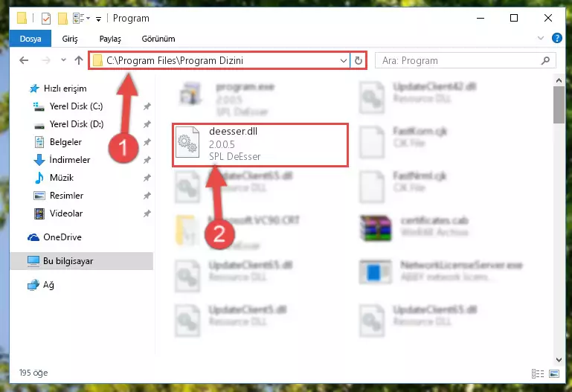Select the certificates.cab archive icon
Image resolution: width=572 pixels, height=392 pixels.
click(x=376, y=228)
